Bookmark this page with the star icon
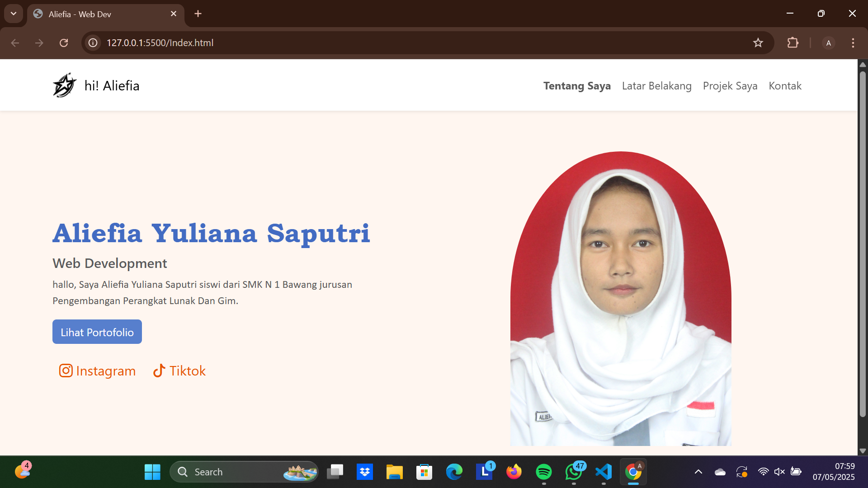 click(x=758, y=42)
